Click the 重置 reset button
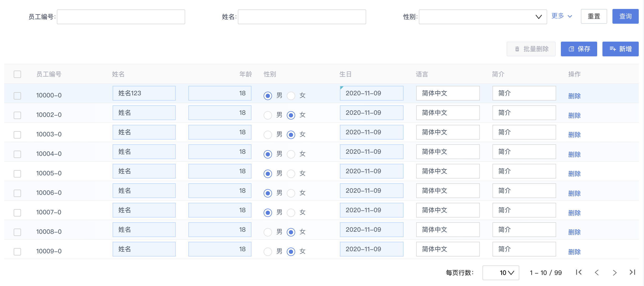644x286 pixels. (x=594, y=16)
